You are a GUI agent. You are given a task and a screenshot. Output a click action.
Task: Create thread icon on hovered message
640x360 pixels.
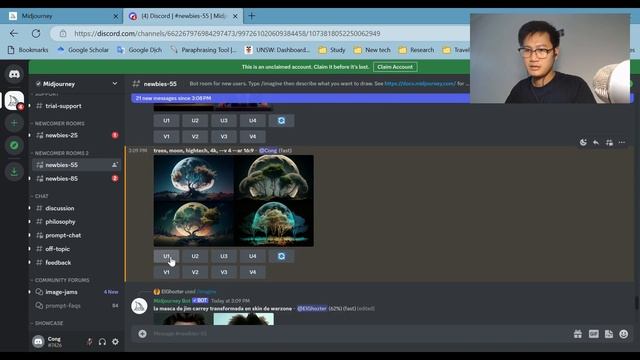tap(609, 142)
